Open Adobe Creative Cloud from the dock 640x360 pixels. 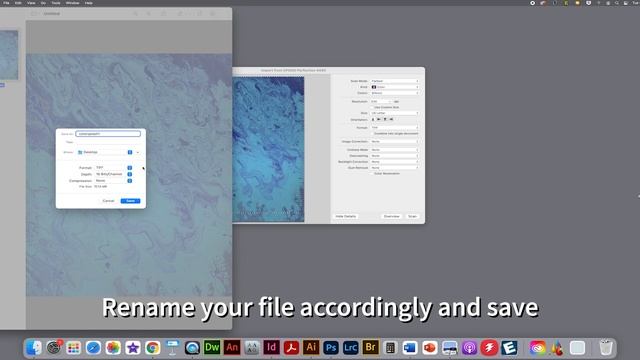pyautogui.click(x=538, y=348)
